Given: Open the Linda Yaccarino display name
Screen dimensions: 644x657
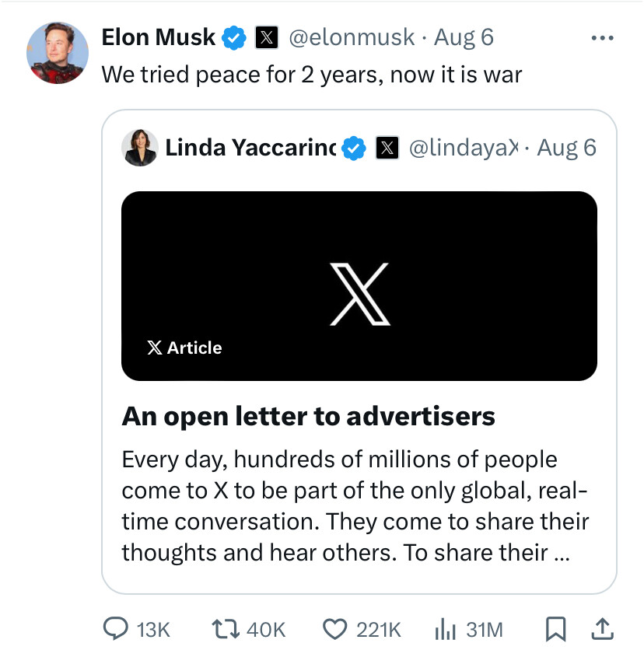Looking at the screenshot, I should (250, 148).
